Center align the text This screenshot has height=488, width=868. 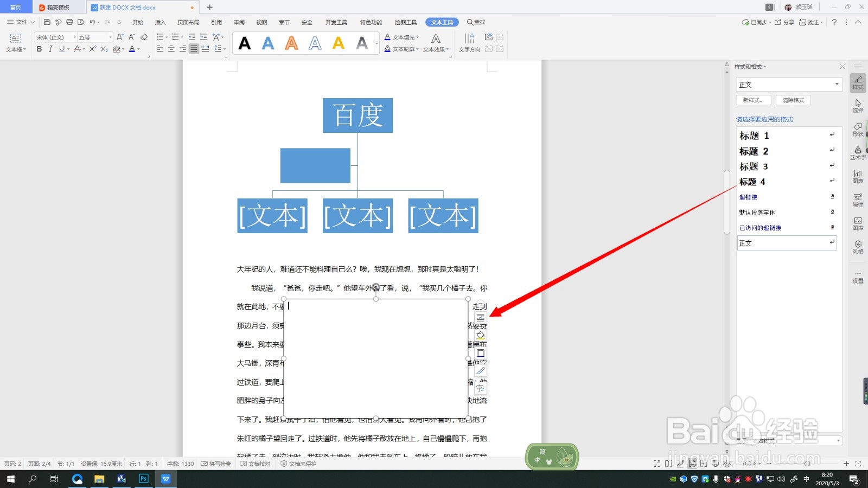171,49
